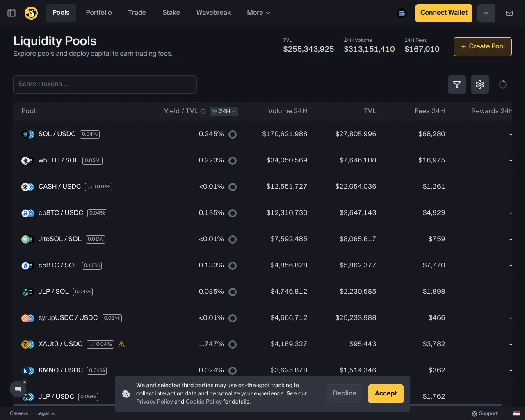Select the JLP / USDC pool name
The width and height of the screenshot is (525, 420).
pos(56,397)
